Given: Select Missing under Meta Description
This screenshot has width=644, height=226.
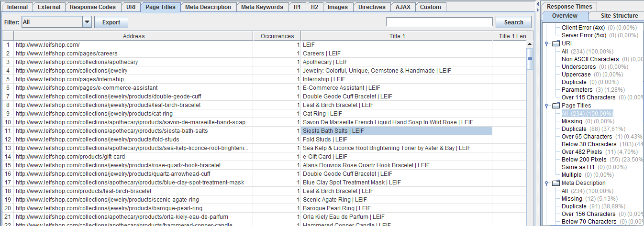Looking at the screenshot, I should tap(572, 198).
